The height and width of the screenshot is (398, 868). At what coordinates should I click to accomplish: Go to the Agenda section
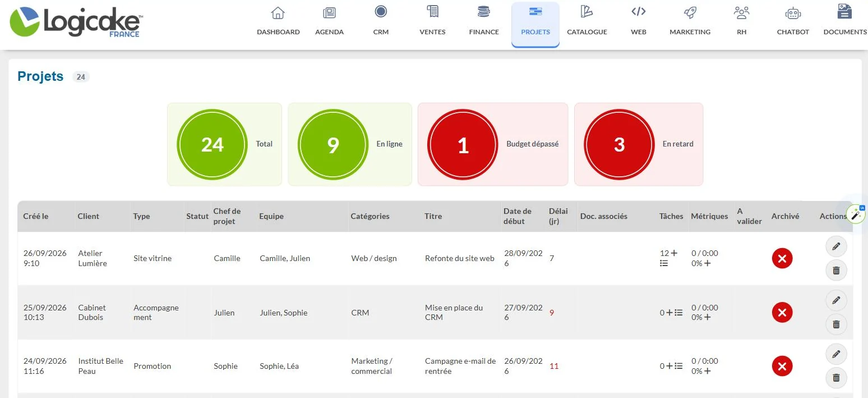[x=329, y=22]
